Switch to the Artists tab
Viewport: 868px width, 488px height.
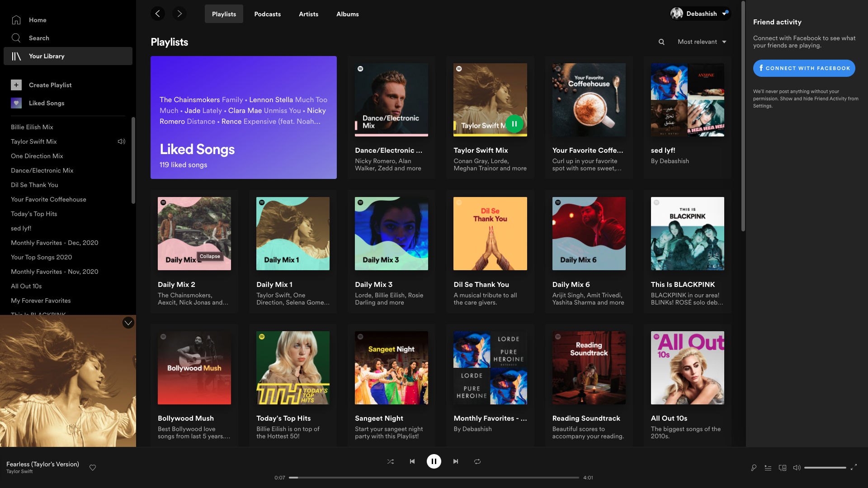(x=308, y=14)
